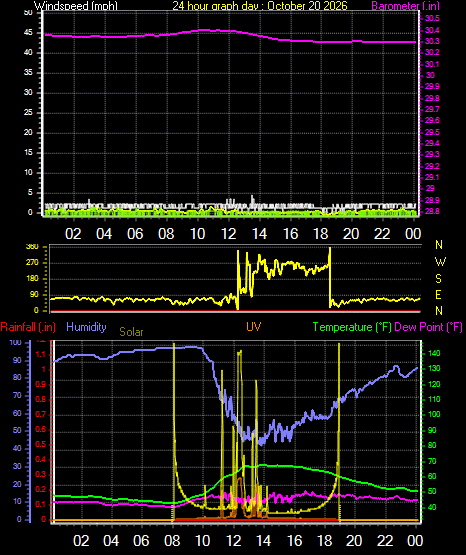Click the '06' hour label under the windspeed graph
Image resolution: width=466 pixels, height=555 pixels.
coord(135,234)
